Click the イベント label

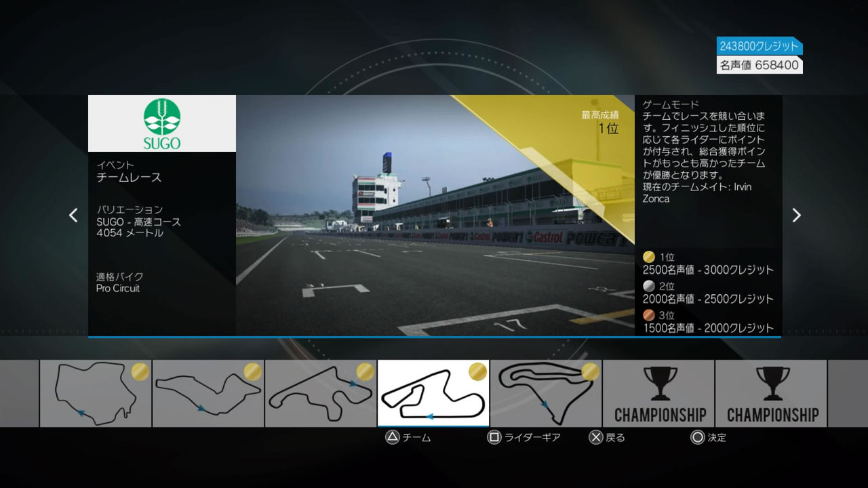(115, 165)
